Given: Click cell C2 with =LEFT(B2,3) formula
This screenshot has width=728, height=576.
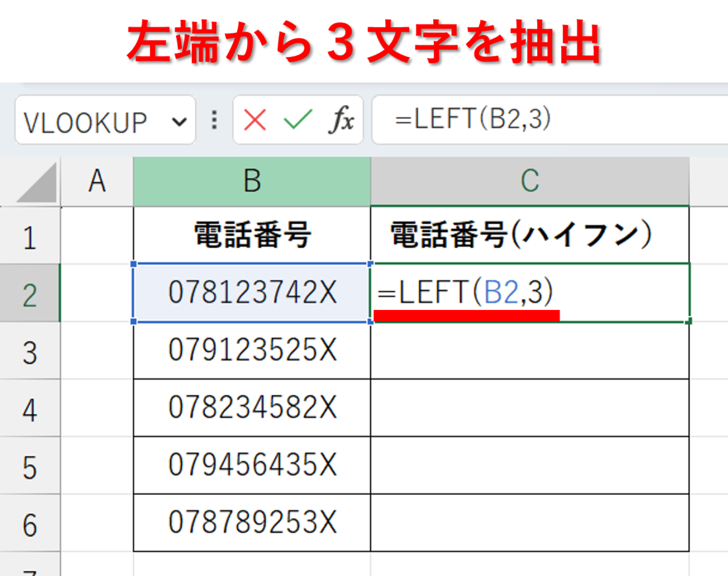Looking at the screenshot, I should tap(530, 292).
